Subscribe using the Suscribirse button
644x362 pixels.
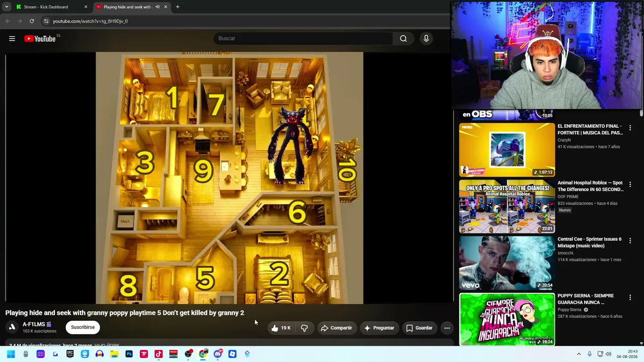[x=83, y=327]
